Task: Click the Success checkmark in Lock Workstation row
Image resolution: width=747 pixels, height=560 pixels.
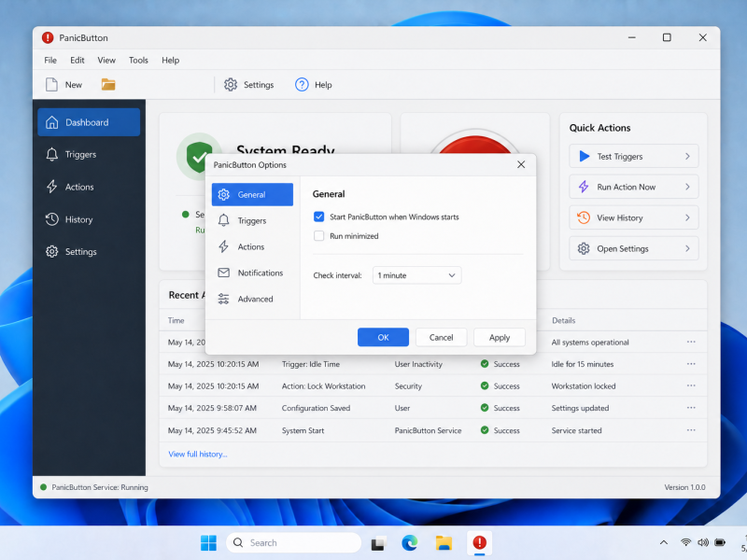Action: click(485, 385)
